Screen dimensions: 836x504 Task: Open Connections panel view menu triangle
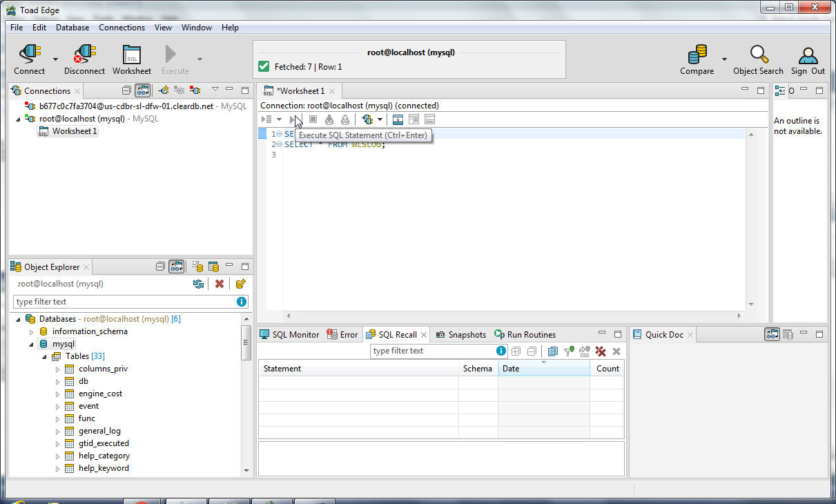coord(215,89)
